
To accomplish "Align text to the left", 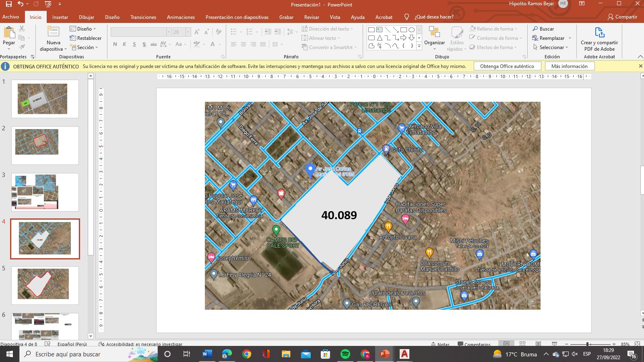I will click(233, 44).
